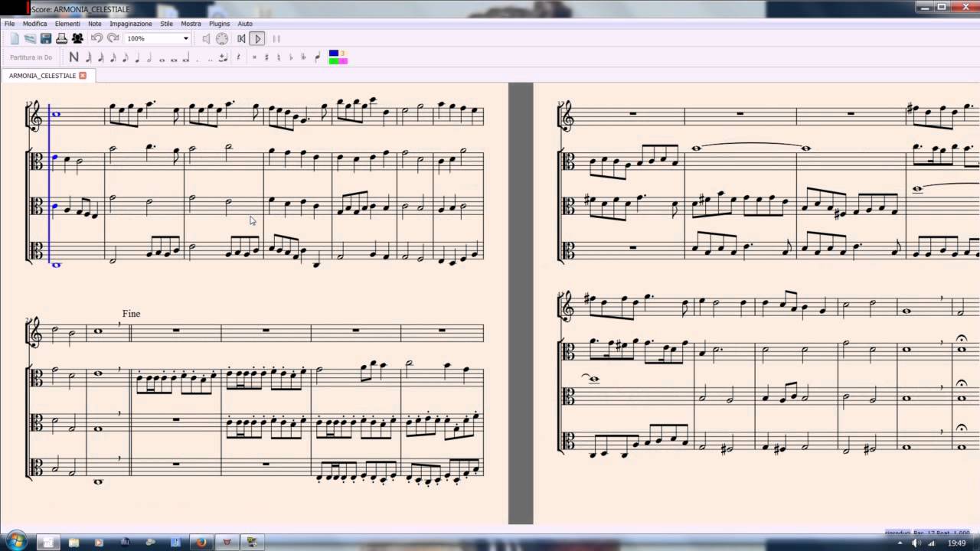The image size is (980, 551).
Task: Undo the last action
Action: click(96, 38)
